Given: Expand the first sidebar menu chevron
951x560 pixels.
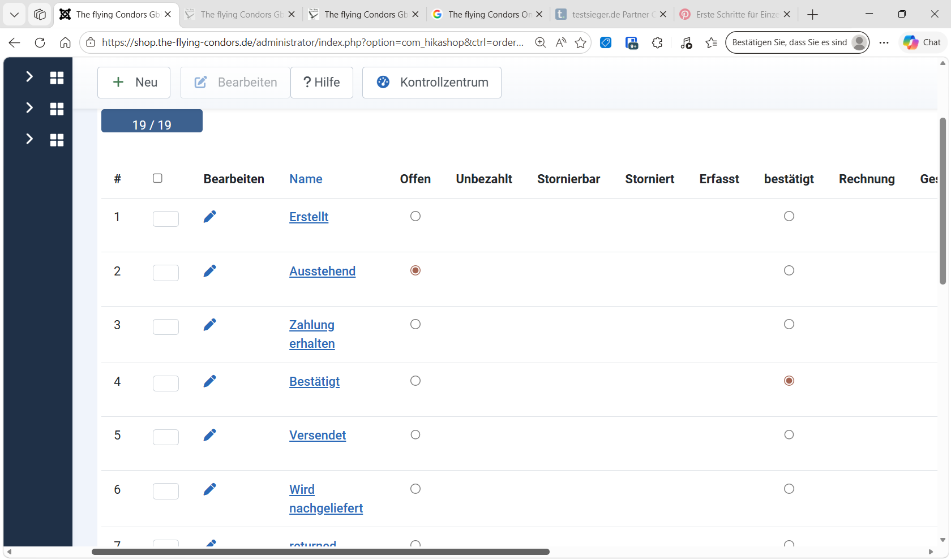Looking at the screenshot, I should coord(29,77).
